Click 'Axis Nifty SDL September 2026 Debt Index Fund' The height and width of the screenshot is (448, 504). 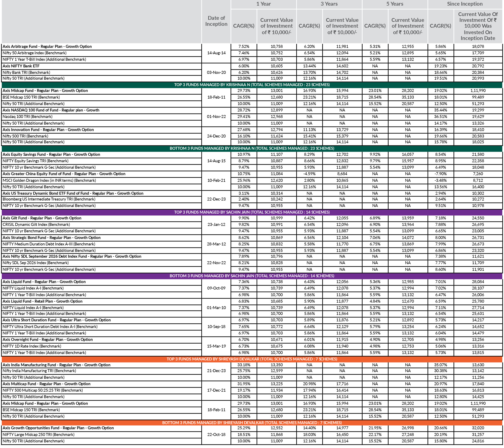72,256
